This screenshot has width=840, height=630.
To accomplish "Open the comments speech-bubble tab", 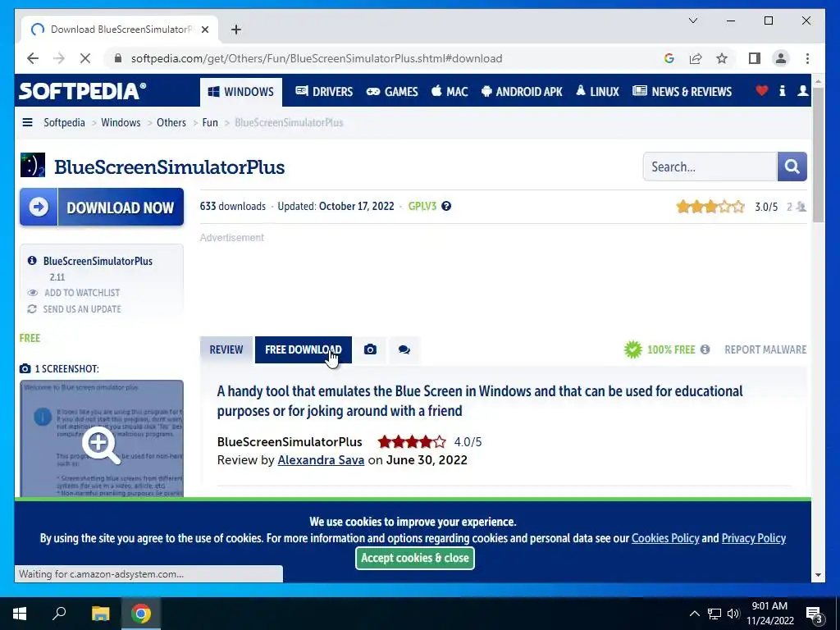I will 404,349.
